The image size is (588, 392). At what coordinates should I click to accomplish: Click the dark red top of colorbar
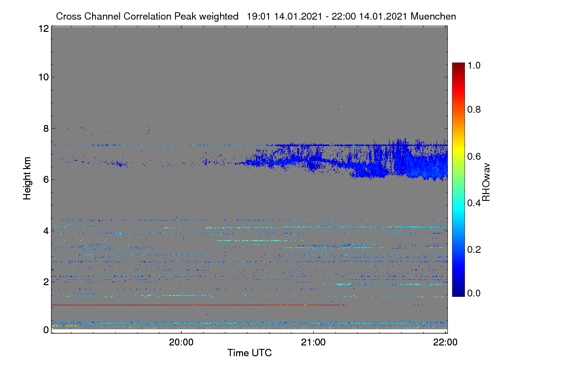pyautogui.click(x=458, y=66)
